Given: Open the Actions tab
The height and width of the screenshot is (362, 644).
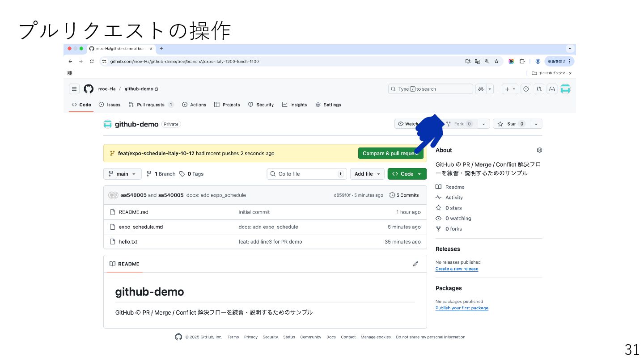Looking at the screenshot, I should pyautogui.click(x=194, y=105).
